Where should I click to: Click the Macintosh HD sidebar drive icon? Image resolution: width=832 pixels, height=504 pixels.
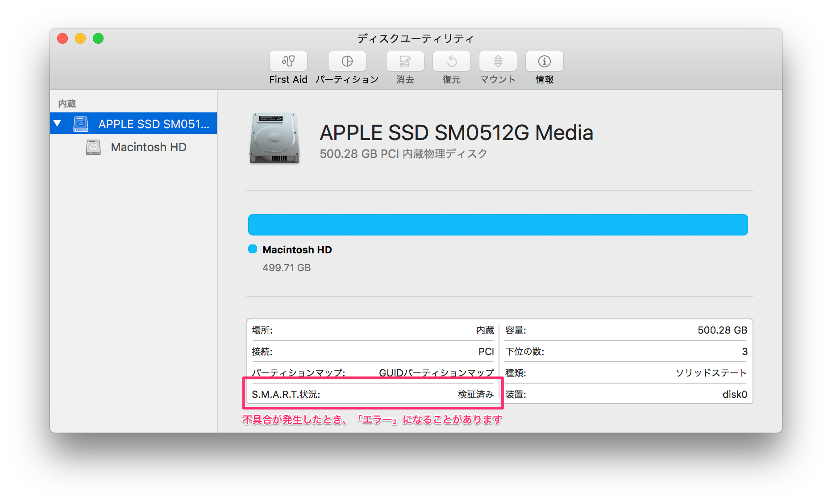93,147
